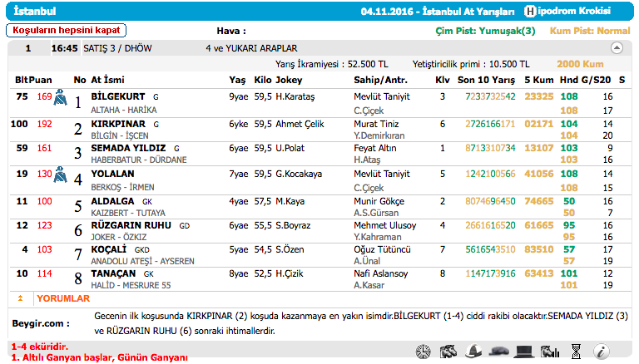Open horse BİLGEKURT
The height and width of the screenshot is (364, 639).
pos(118,96)
